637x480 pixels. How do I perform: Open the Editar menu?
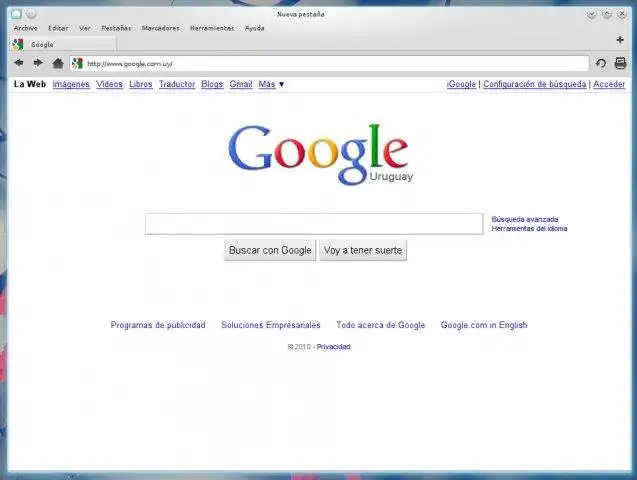click(58, 28)
